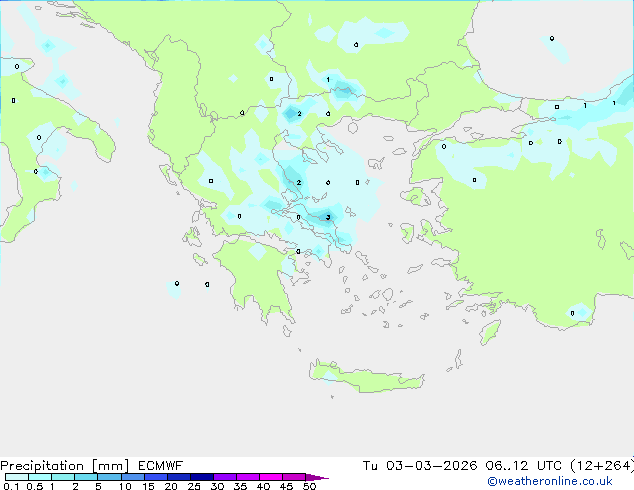Select the '(12+264)' forecast offset text
This screenshot has height=490, width=634.
point(601,466)
